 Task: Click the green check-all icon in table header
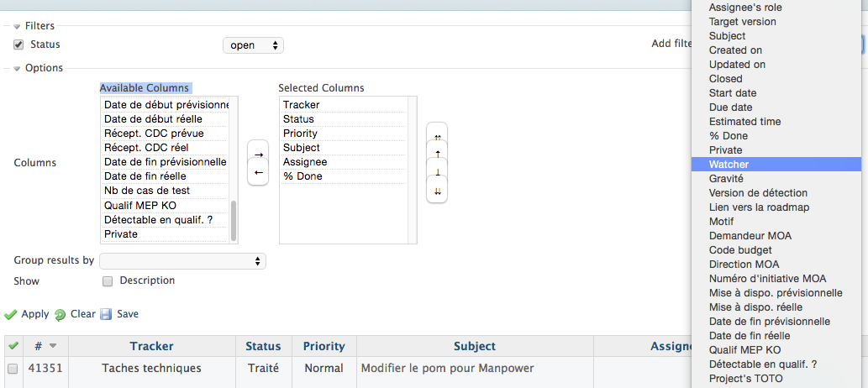13,346
